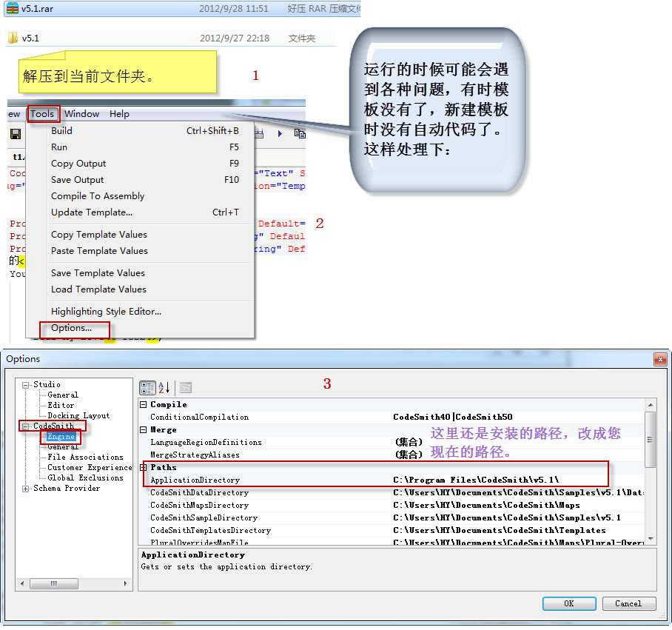Expand the Schema Provider node
Image resolution: width=672 pixels, height=630 pixels.
[26, 489]
